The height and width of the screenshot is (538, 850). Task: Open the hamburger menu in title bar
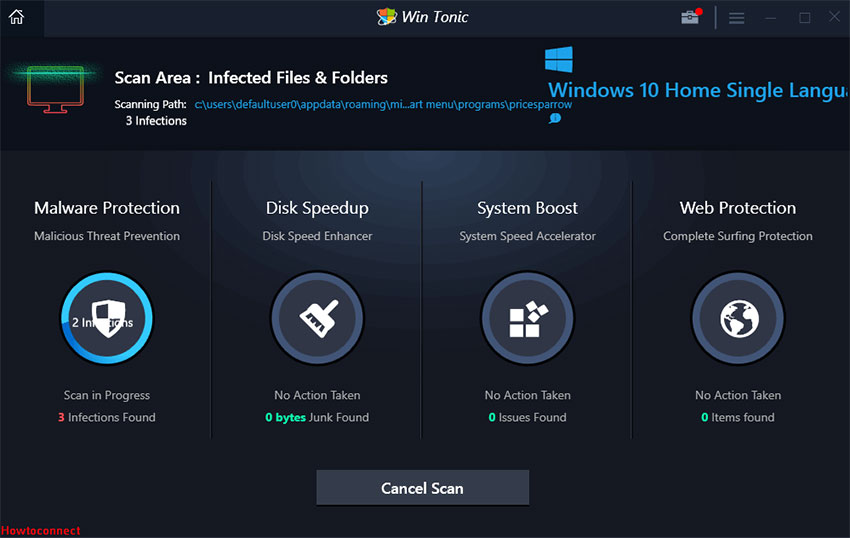737,18
